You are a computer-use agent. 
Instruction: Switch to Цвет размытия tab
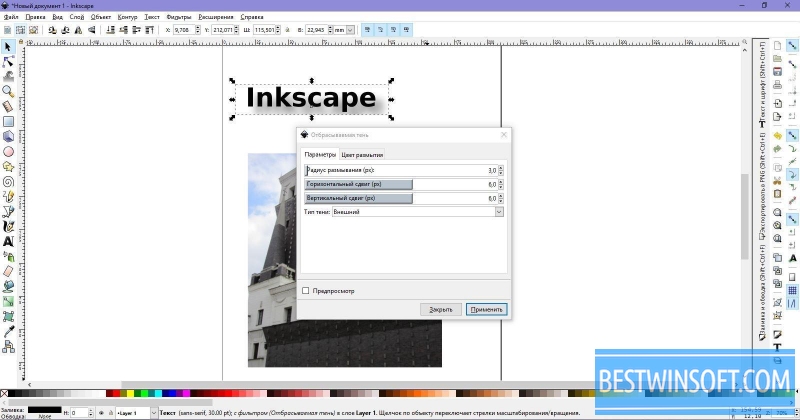362,155
